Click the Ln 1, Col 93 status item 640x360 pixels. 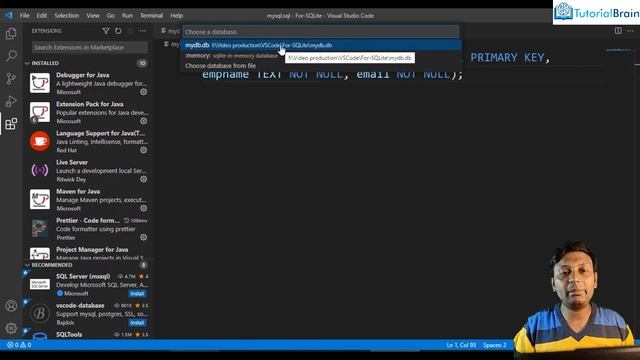(x=461, y=345)
